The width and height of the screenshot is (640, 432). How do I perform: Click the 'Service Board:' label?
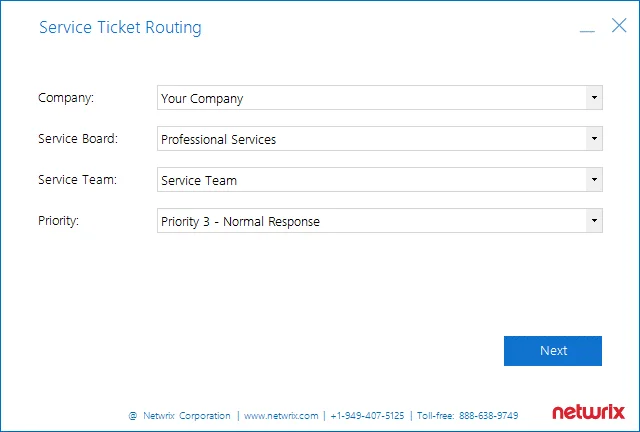(x=78, y=139)
